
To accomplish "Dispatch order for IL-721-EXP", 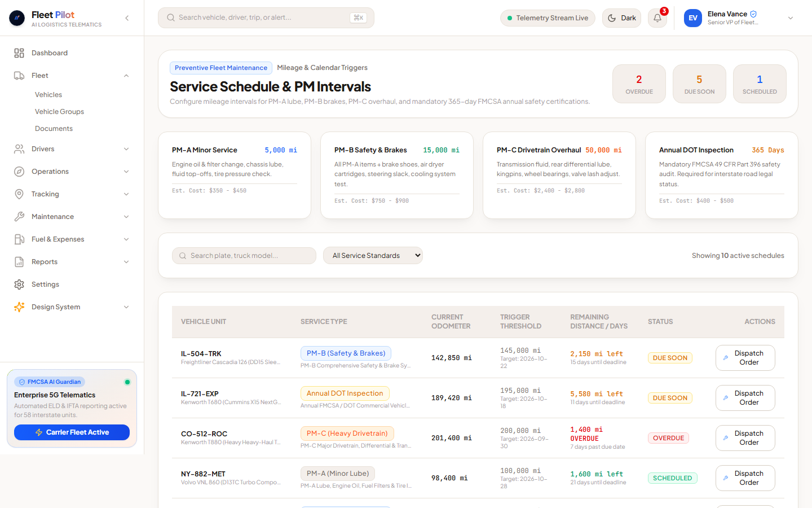I will tap(745, 398).
